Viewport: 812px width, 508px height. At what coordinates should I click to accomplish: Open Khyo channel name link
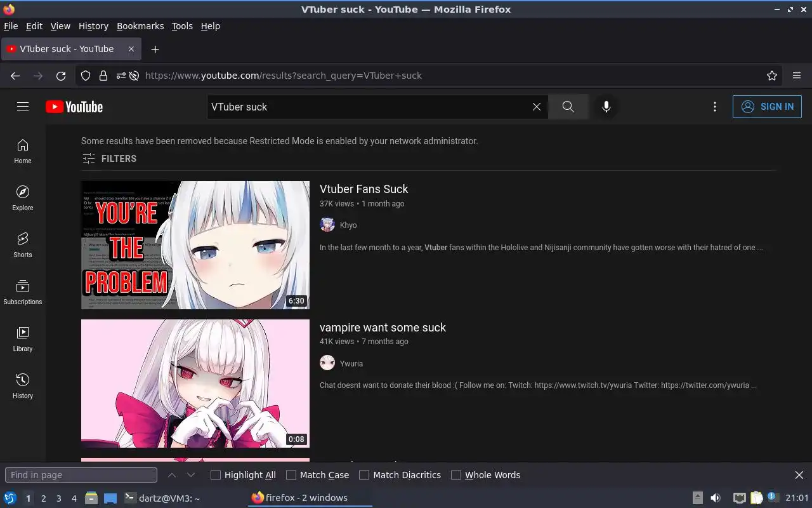point(348,225)
